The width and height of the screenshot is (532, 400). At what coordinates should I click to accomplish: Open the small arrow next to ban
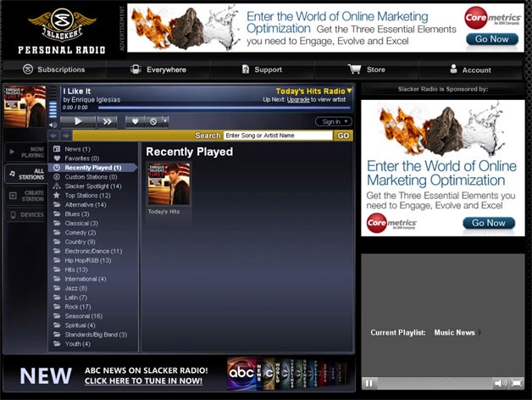point(165,121)
